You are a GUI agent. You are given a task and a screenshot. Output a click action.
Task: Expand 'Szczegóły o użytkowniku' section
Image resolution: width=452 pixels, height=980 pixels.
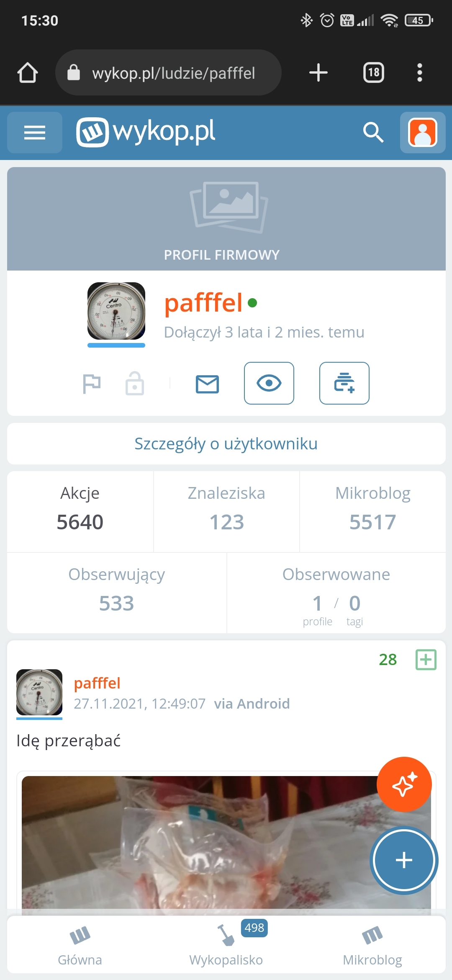[x=226, y=444]
